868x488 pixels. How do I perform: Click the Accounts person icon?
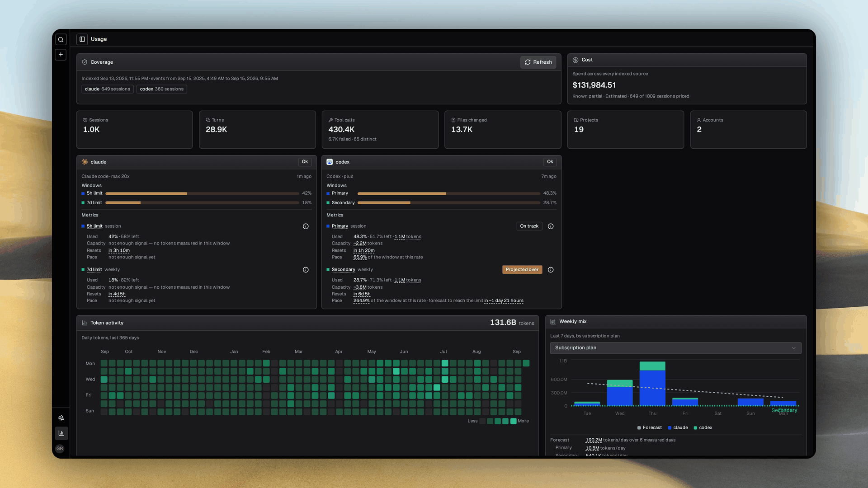pos(699,120)
